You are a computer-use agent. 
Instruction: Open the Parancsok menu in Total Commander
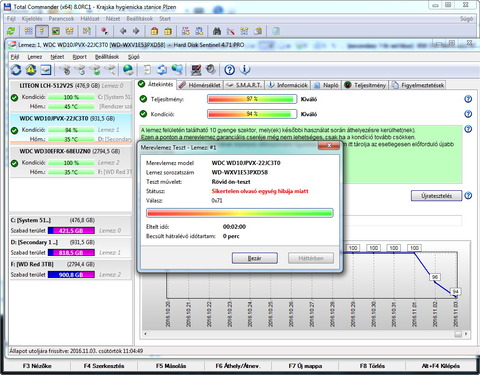click(61, 19)
